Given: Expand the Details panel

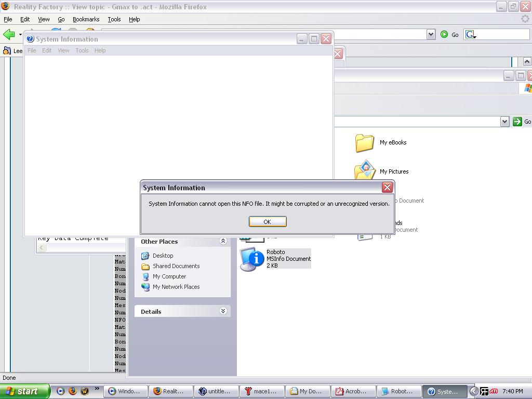Looking at the screenshot, I should 223,311.
